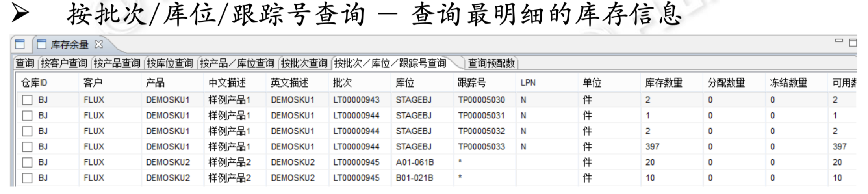Tick the checkbox for row with TP00005030
This screenshot has width=868, height=194.
(27, 100)
